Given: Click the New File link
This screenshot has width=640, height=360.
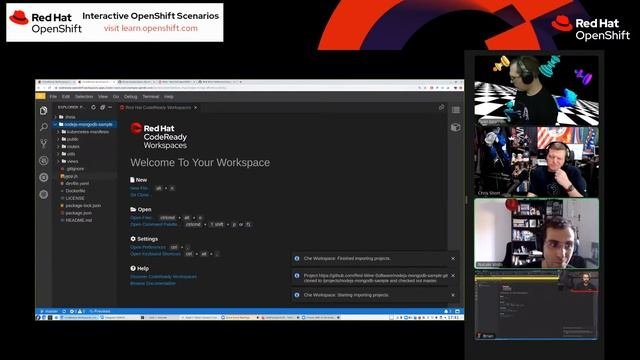Looking at the screenshot, I should 139,188.
